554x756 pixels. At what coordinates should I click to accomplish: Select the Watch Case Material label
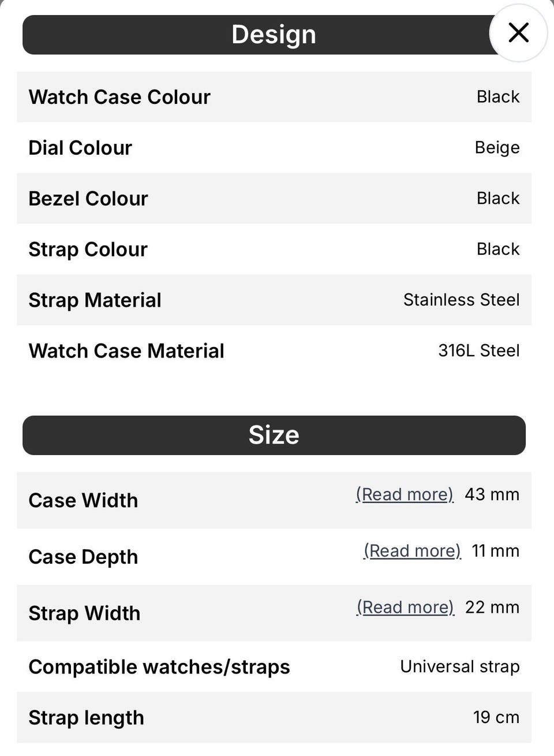click(x=126, y=351)
